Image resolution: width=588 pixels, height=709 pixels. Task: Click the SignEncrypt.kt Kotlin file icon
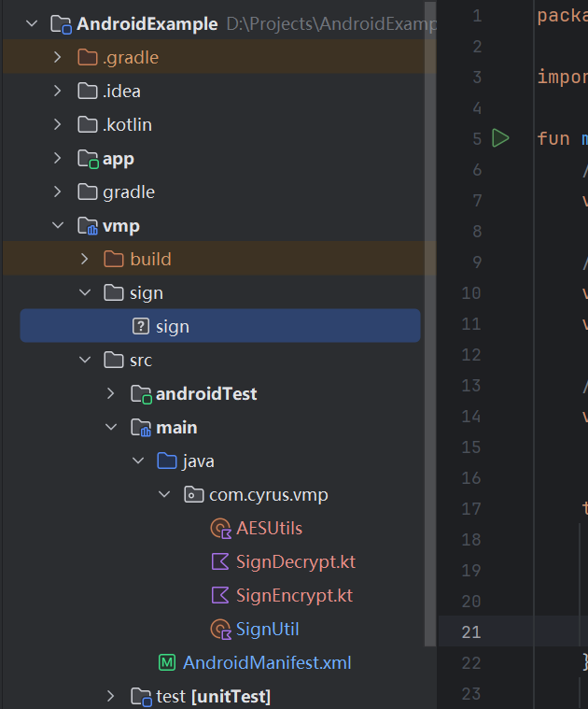point(221,596)
